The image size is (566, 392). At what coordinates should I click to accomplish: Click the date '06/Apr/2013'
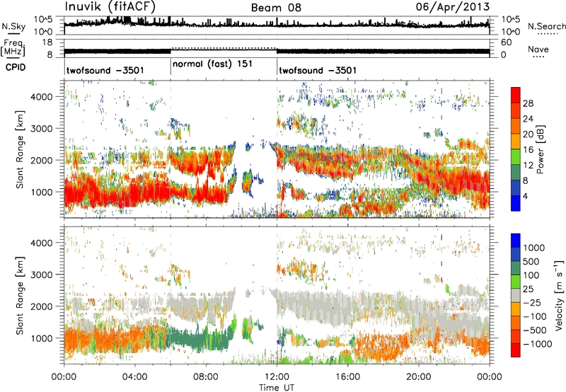coord(453,7)
